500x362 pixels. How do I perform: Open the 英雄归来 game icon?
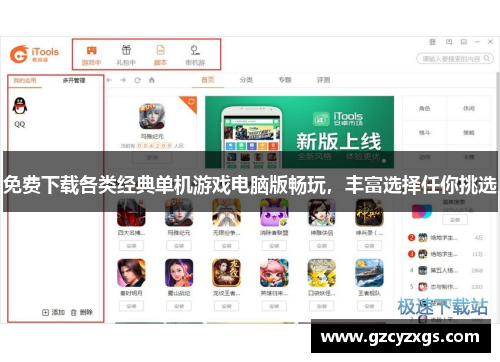(x=274, y=273)
